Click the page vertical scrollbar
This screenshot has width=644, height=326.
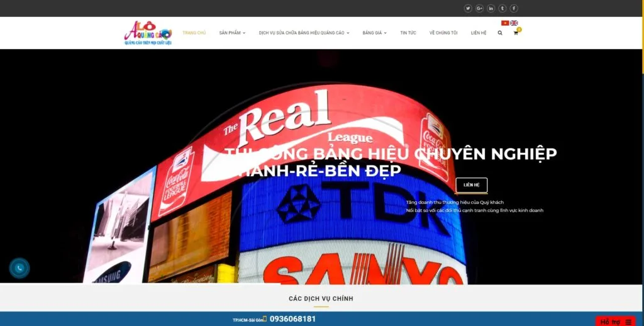(643, 37)
